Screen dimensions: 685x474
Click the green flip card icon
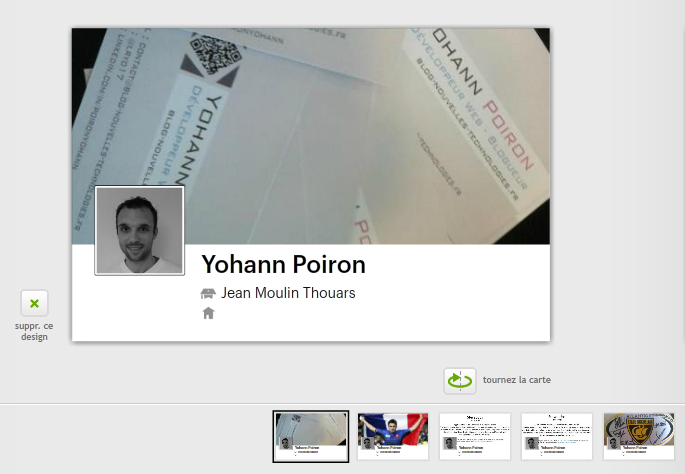point(460,381)
